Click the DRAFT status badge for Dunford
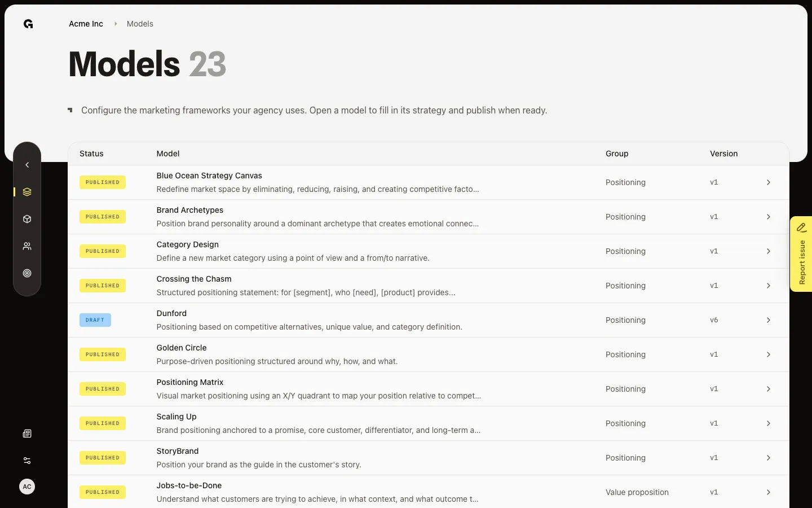This screenshot has width=812, height=508. click(x=95, y=320)
